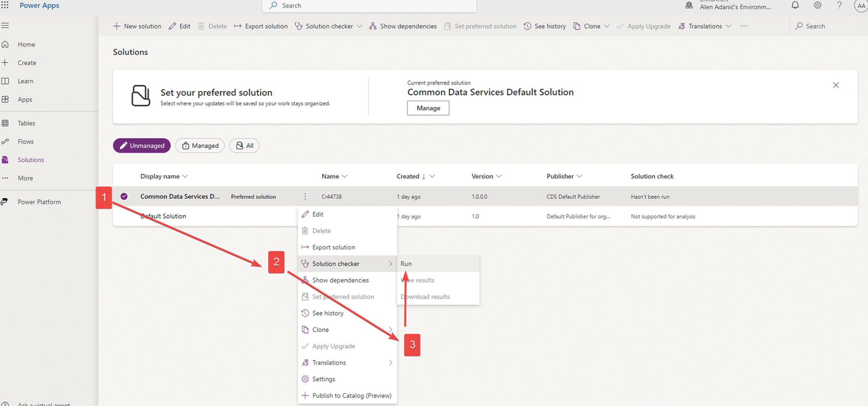Choose See history in context menu
The image size is (868, 406).
pos(347,314)
